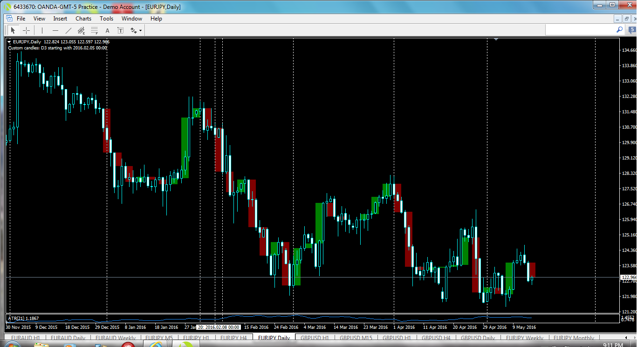Click the 126.740 price scale label
This screenshot has width=644, height=347.
[629, 204]
